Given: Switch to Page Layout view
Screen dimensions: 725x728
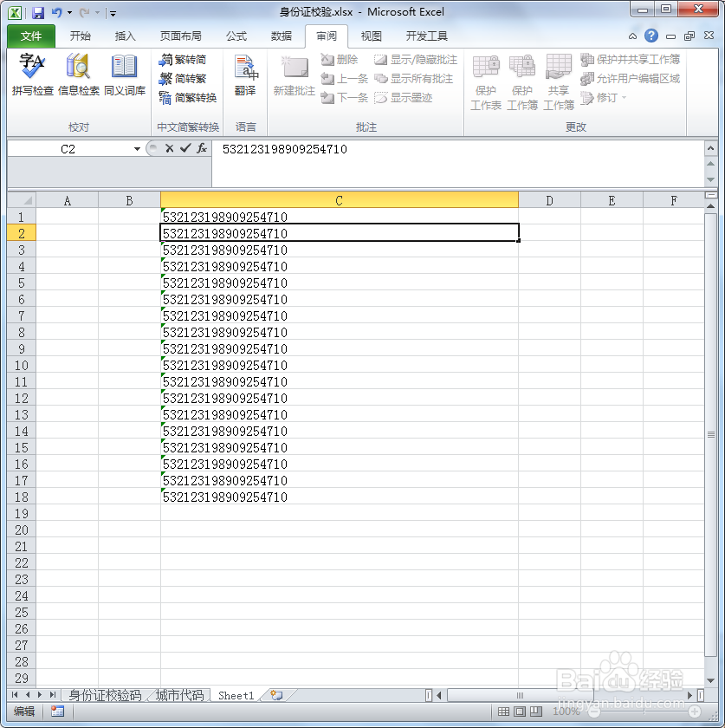Looking at the screenshot, I should (x=520, y=712).
